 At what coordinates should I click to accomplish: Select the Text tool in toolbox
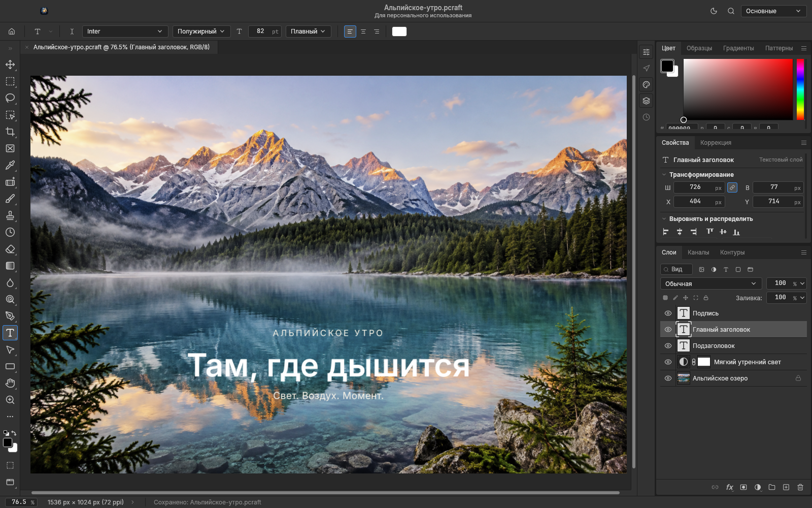tap(10, 333)
